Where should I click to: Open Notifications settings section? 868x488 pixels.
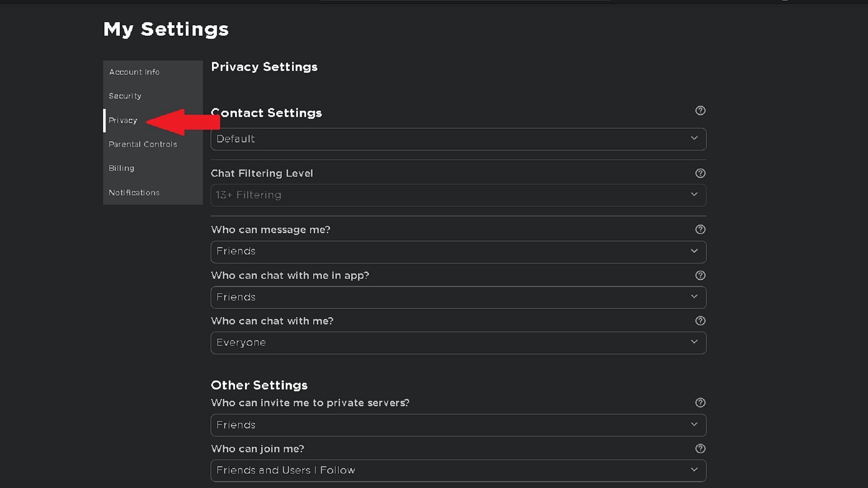(134, 192)
